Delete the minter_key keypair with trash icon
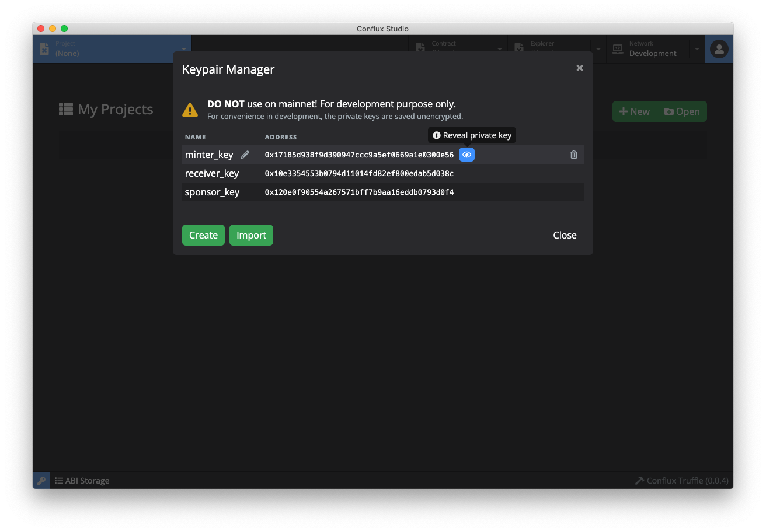Viewport: 766px width, 532px height. click(574, 155)
